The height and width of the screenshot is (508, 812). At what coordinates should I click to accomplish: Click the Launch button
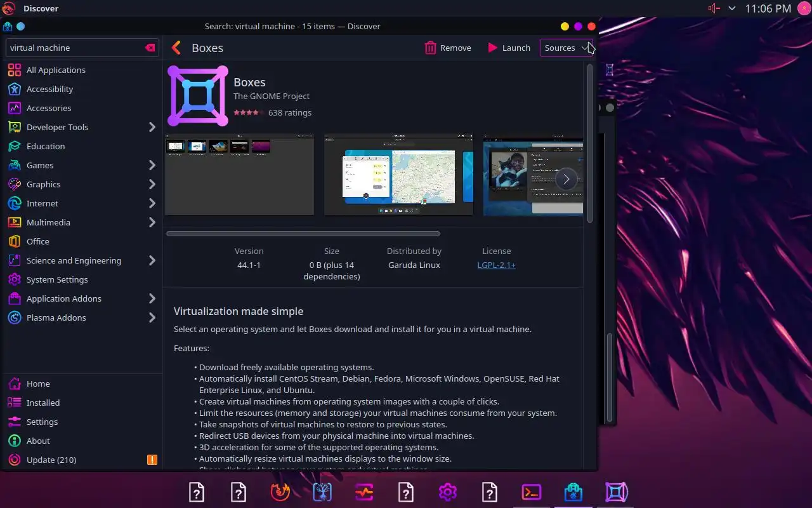pos(509,48)
